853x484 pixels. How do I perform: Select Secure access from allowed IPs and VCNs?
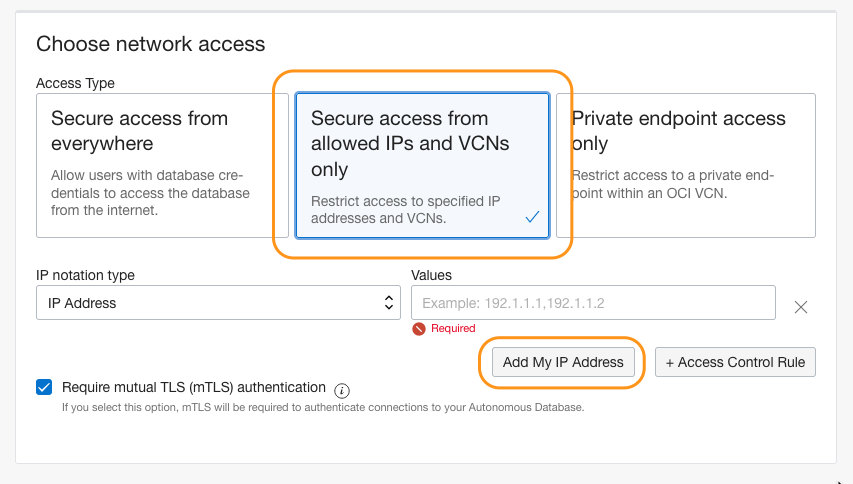pyautogui.click(x=421, y=165)
